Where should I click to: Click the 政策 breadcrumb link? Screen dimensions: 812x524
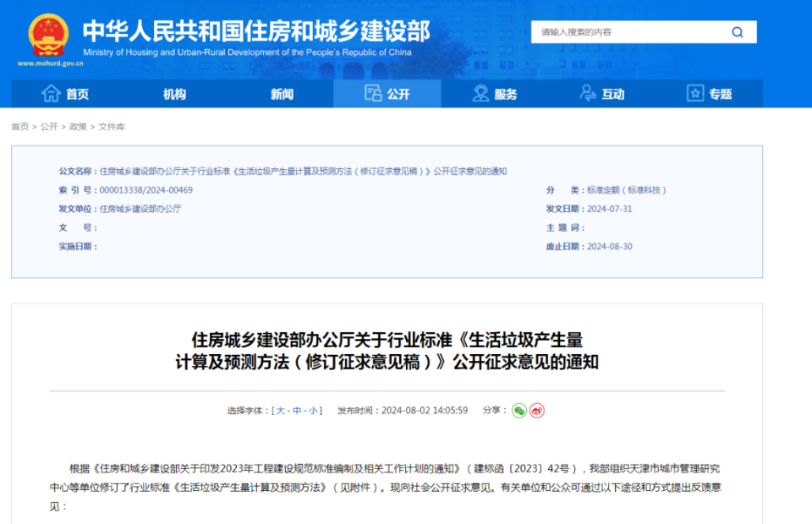point(77,127)
